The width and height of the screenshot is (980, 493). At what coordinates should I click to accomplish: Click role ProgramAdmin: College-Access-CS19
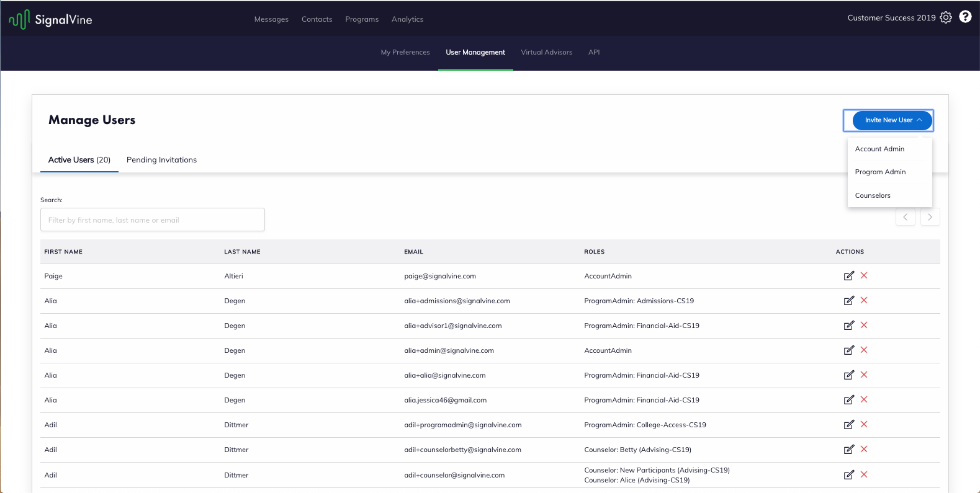[x=645, y=425]
